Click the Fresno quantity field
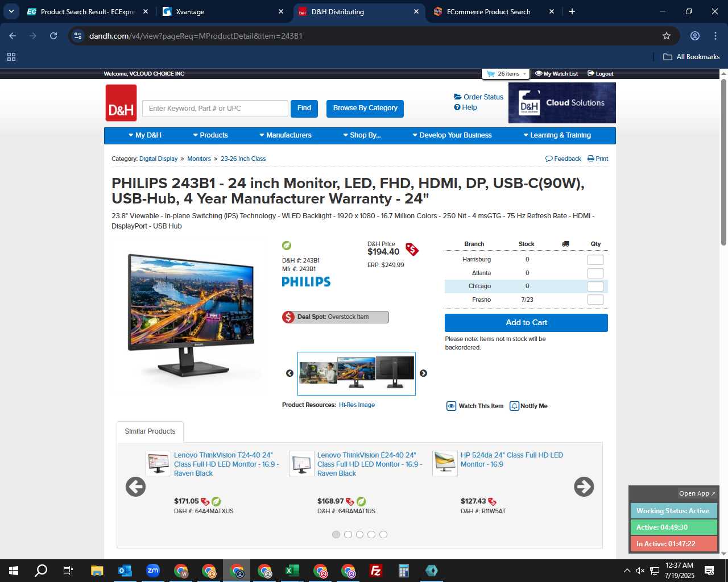The height and width of the screenshot is (582, 728). pos(595,300)
